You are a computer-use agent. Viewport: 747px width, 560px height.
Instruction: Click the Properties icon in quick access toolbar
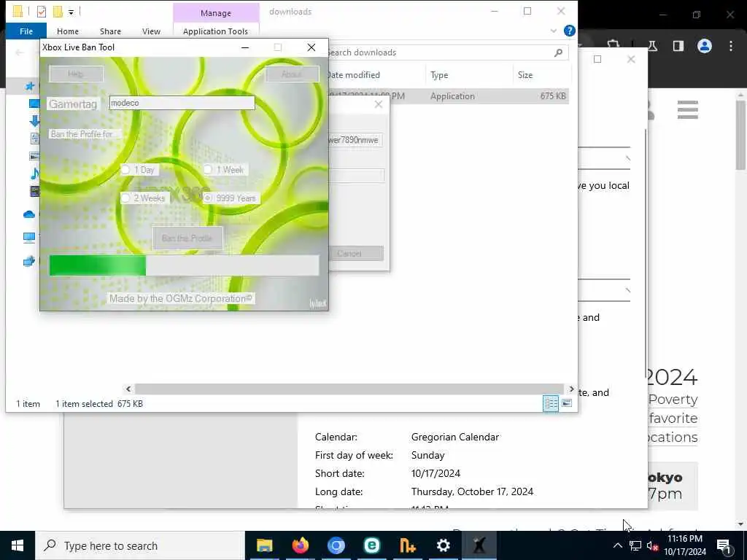click(x=42, y=12)
